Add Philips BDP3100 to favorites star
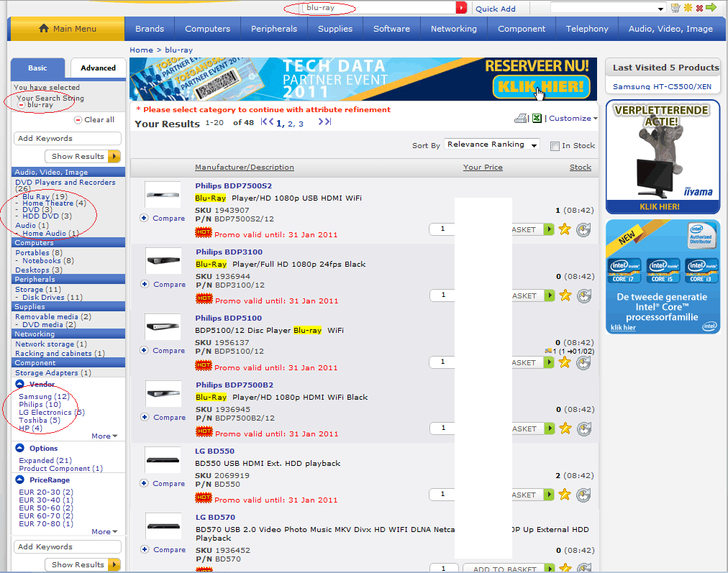The width and height of the screenshot is (728, 573). [565, 295]
